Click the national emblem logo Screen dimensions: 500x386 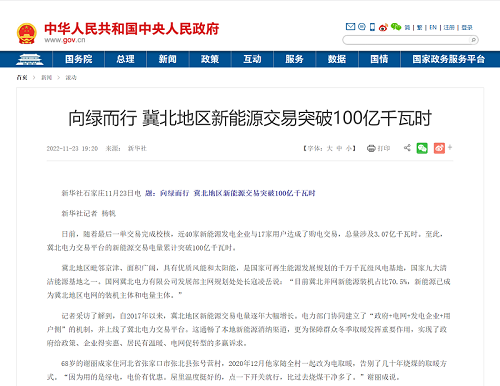pyautogui.click(x=27, y=33)
